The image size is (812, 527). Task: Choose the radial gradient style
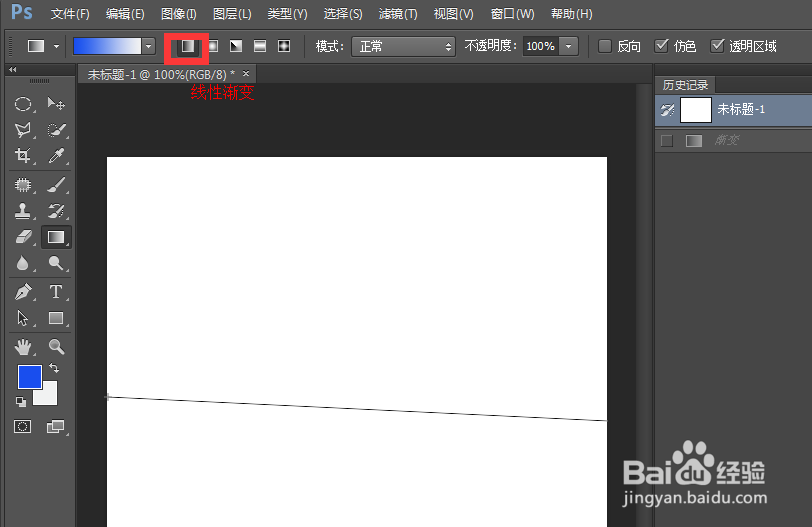[213, 46]
